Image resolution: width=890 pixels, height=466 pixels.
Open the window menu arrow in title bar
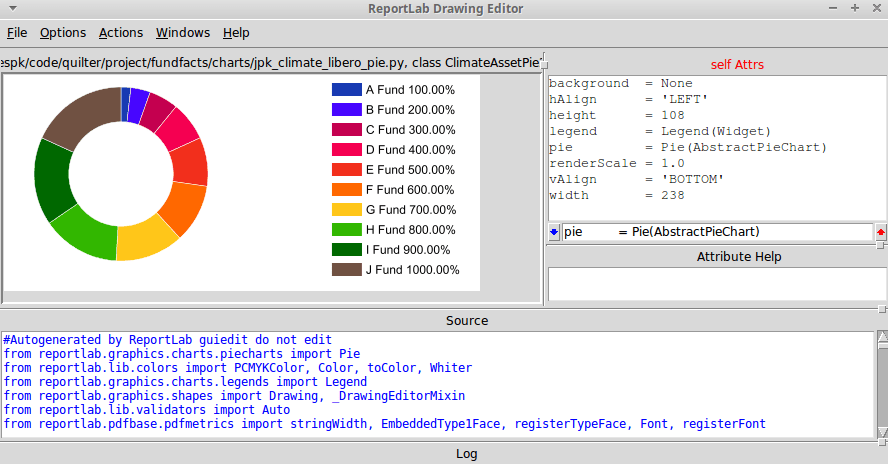(x=12, y=9)
